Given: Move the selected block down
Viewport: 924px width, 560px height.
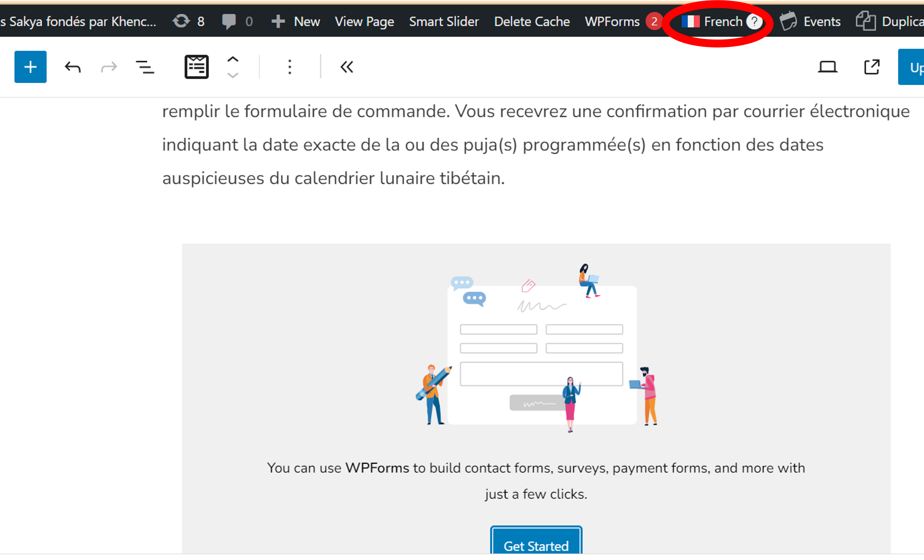Looking at the screenshot, I should point(233,75).
